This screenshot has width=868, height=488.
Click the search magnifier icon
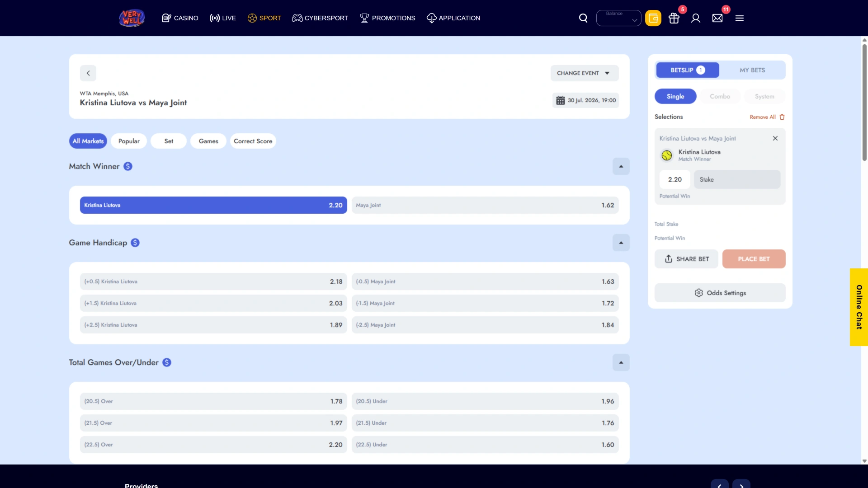point(583,18)
